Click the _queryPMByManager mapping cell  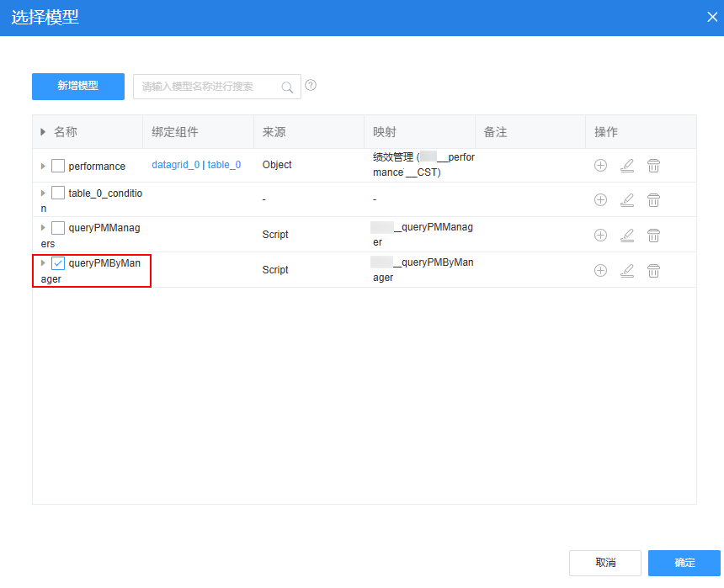422,270
